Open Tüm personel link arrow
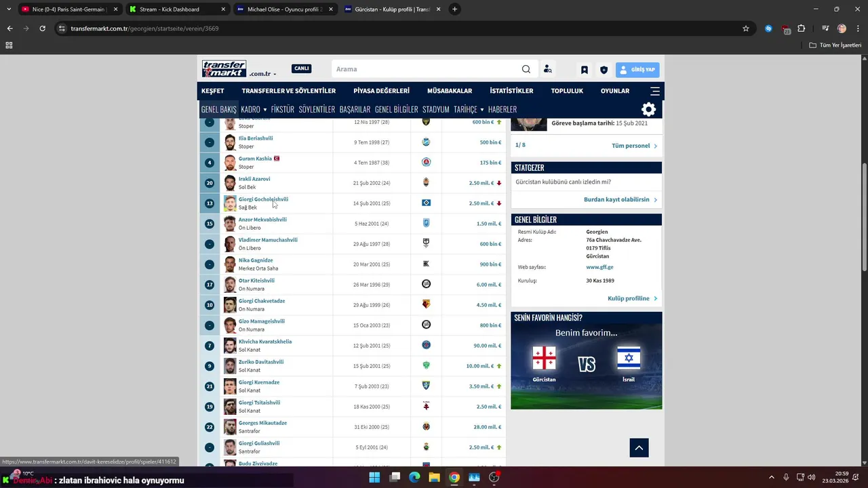Image resolution: width=868 pixels, height=488 pixels. coord(655,146)
